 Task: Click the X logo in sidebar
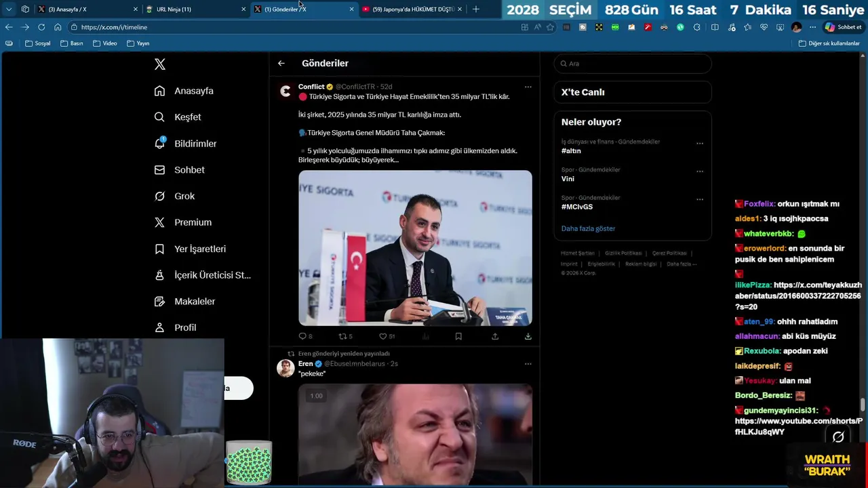pyautogui.click(x=160, y=64)
